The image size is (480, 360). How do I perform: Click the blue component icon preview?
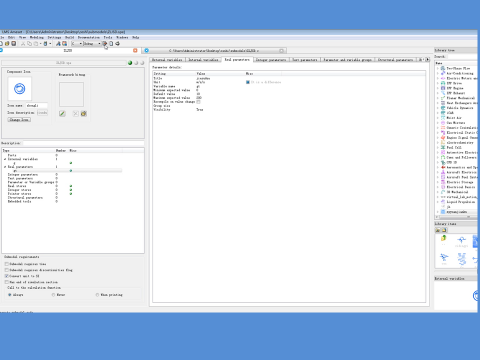tap(20, 89)
